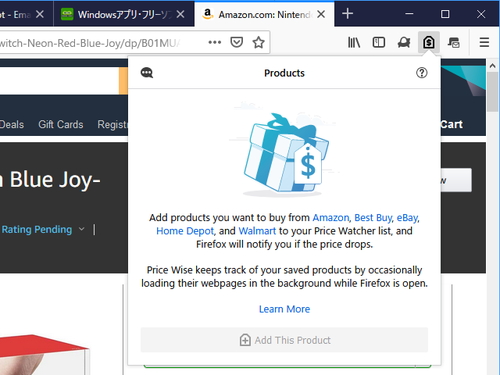This screenshot has height=375, width=500.
Task: Close the Amazon.com Nintendo tab
Action: pos(321,14)
